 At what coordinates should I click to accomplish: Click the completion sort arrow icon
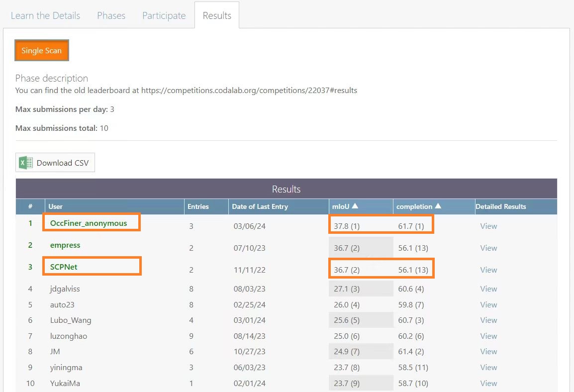pyautogui.click(x=438, y=206)
